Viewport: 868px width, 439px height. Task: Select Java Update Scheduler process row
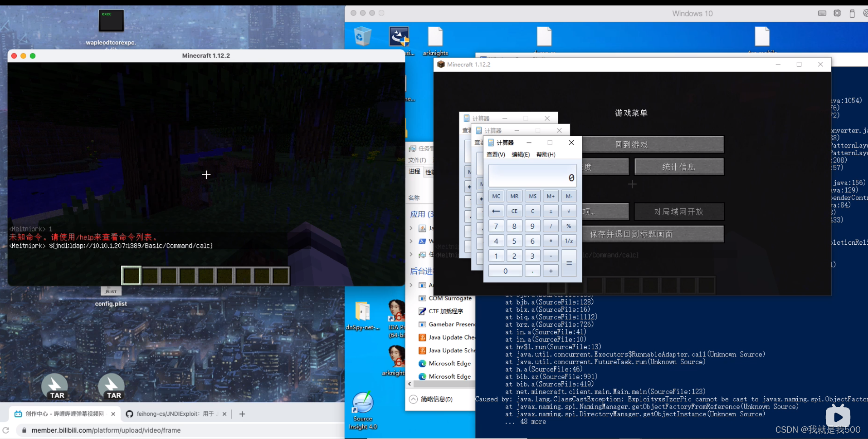pyautogui.click(x=446, y=350)
